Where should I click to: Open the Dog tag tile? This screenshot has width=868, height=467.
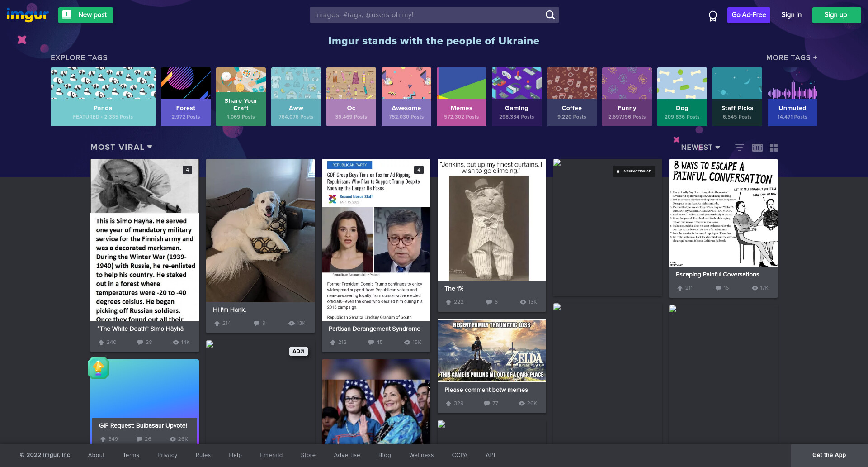682,97
